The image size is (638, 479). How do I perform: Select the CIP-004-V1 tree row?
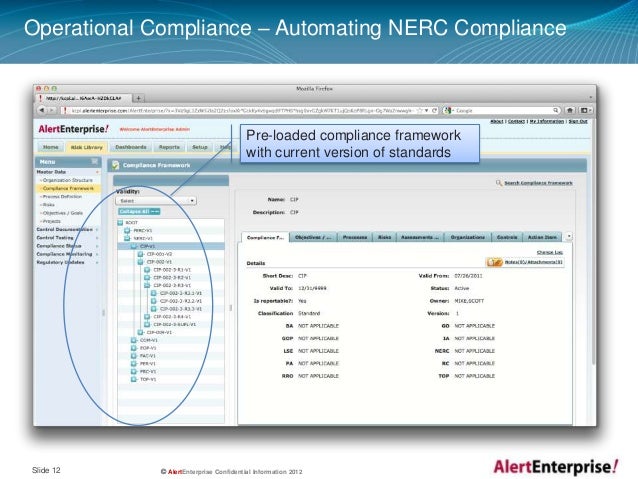tap(171, 332)
